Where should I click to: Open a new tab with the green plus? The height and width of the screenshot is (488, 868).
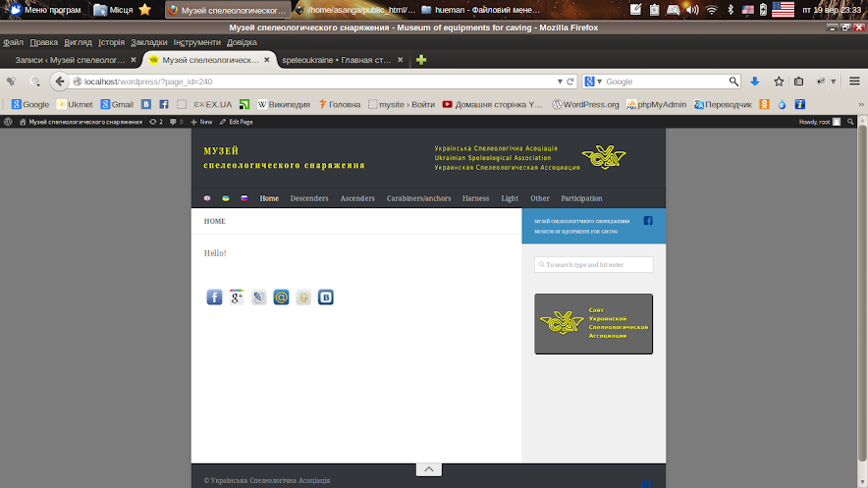(x=421, y=60)
